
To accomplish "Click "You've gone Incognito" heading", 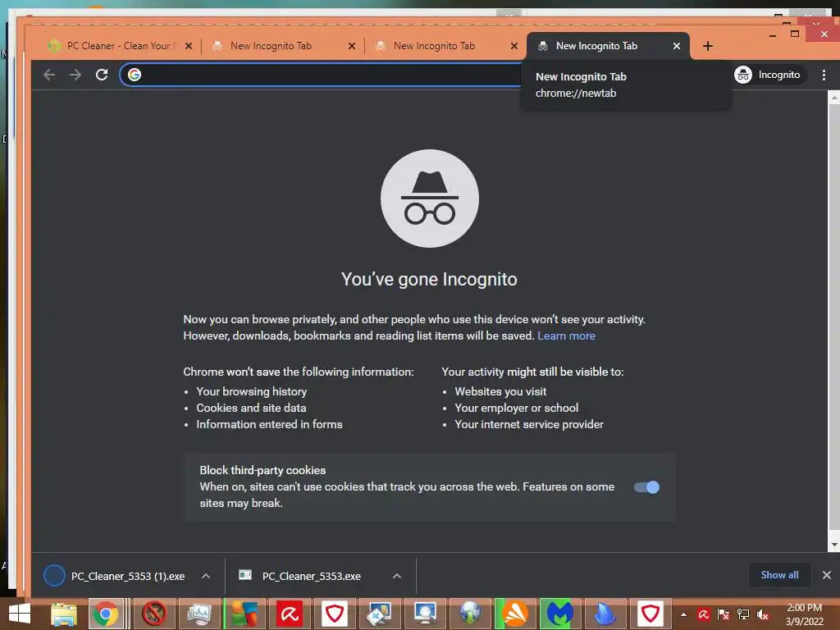I will click(x=429, y=279).
